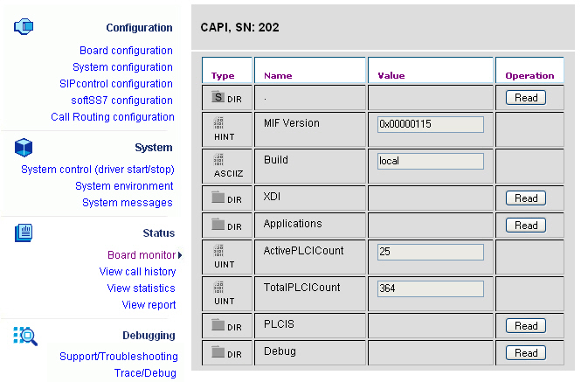588x382 pixels.
Task: Go to Call Routing configuration
Action: (x=112, y=117)
